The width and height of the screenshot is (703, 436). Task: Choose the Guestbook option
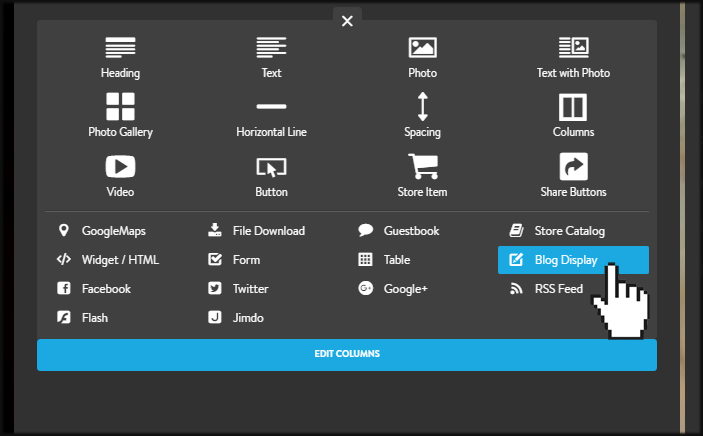coord(399,231)
